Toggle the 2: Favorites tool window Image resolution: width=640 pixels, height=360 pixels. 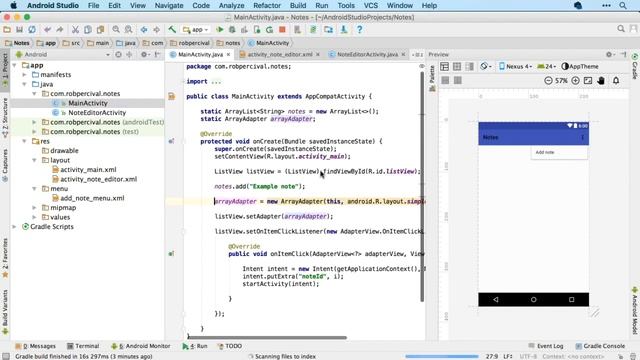click(5, 258)
